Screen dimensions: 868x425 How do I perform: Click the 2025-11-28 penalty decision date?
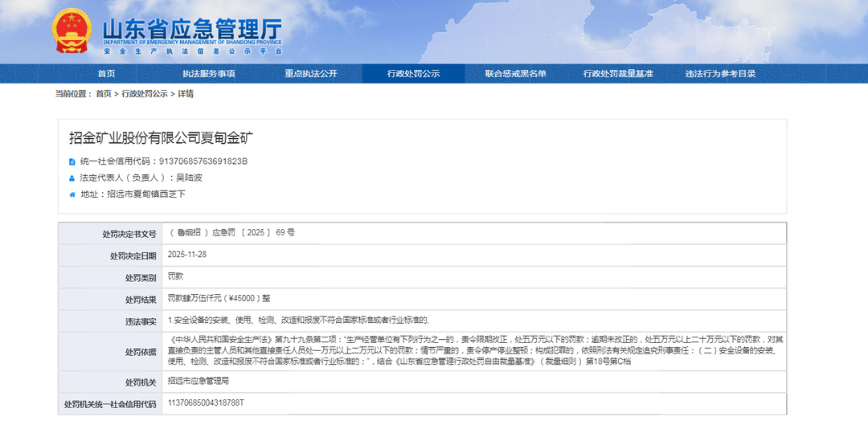click(187, 254)
